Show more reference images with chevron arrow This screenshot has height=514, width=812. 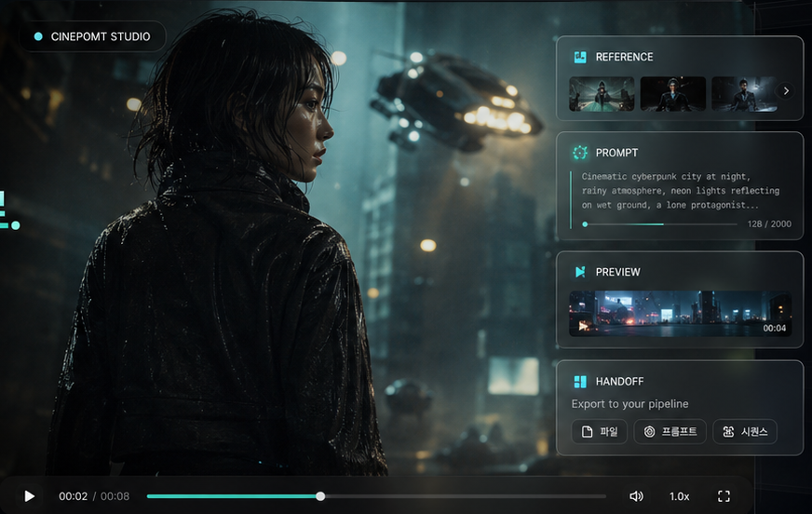pos(786,91)
